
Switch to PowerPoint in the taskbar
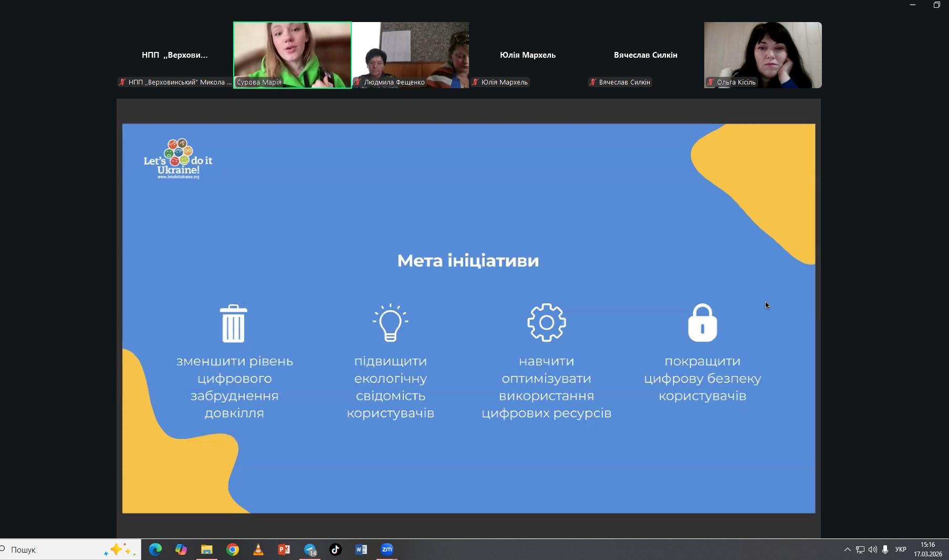tap(284, 550)
